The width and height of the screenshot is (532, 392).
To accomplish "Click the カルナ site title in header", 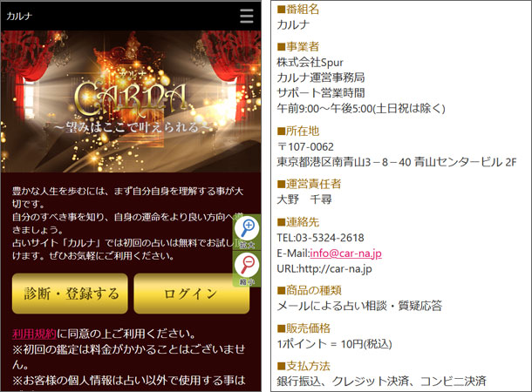I will click(19, 16).
